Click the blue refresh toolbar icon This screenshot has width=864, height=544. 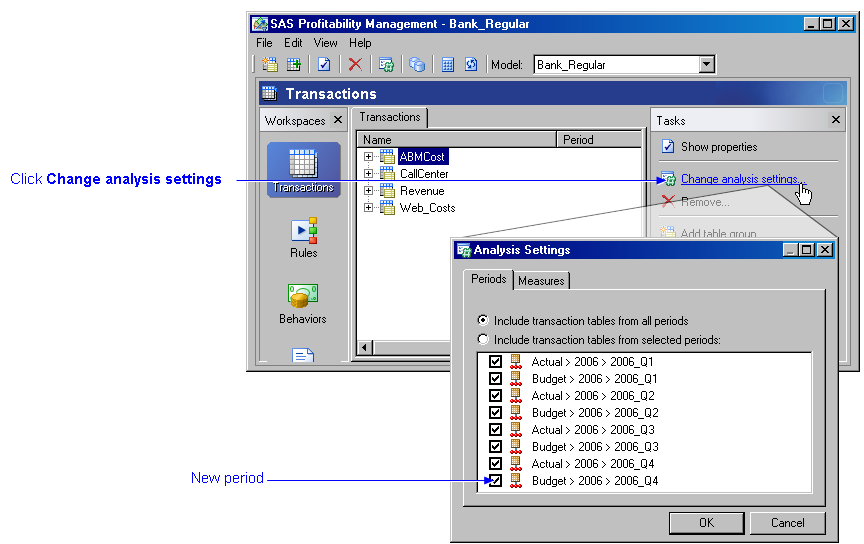click(471, 65)
